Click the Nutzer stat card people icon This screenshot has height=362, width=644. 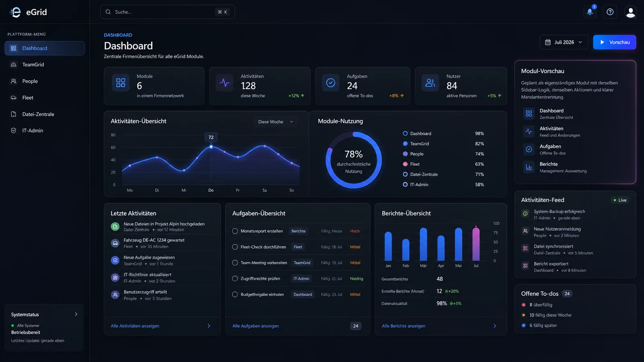pyautogui.click(x=430, y=83)
